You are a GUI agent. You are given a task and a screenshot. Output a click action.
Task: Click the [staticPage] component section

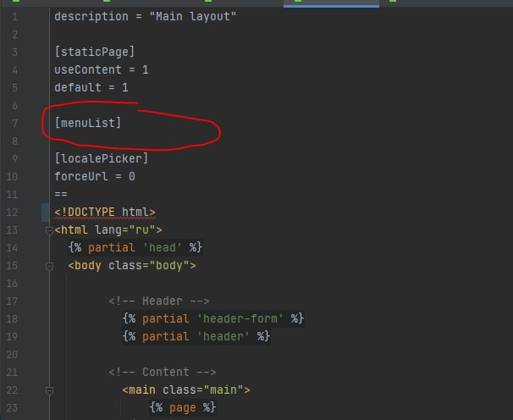[x=95, y=52]
